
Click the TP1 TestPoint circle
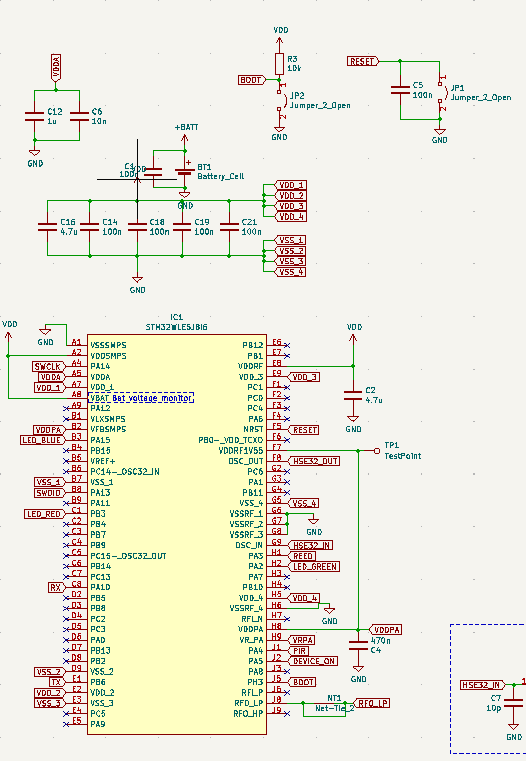pos(377,451)
